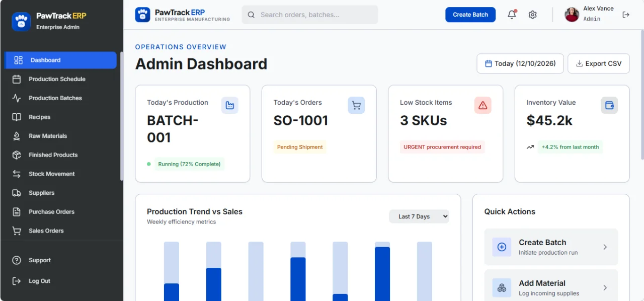Image resolution: width=644 pixels, height=301 pixels.
Task: Click Production Trend vs Sales heading
Action: point(195,211)
